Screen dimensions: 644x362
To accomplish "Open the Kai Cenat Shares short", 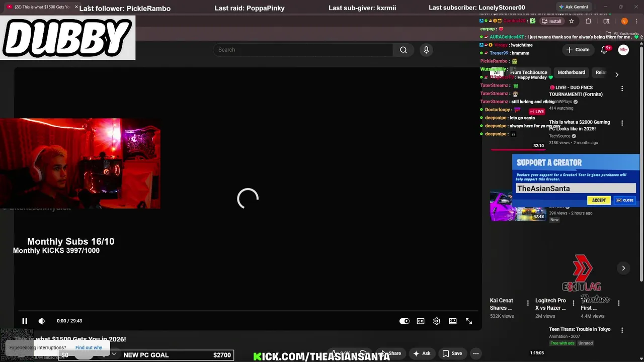I will [502, 304].
